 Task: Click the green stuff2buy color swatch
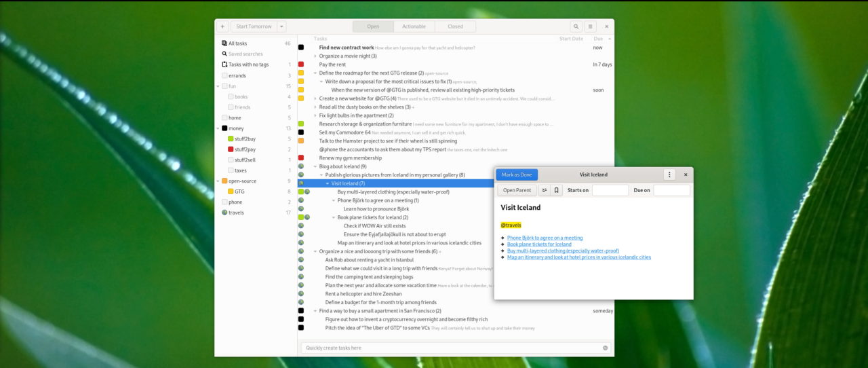pos(231,139)
